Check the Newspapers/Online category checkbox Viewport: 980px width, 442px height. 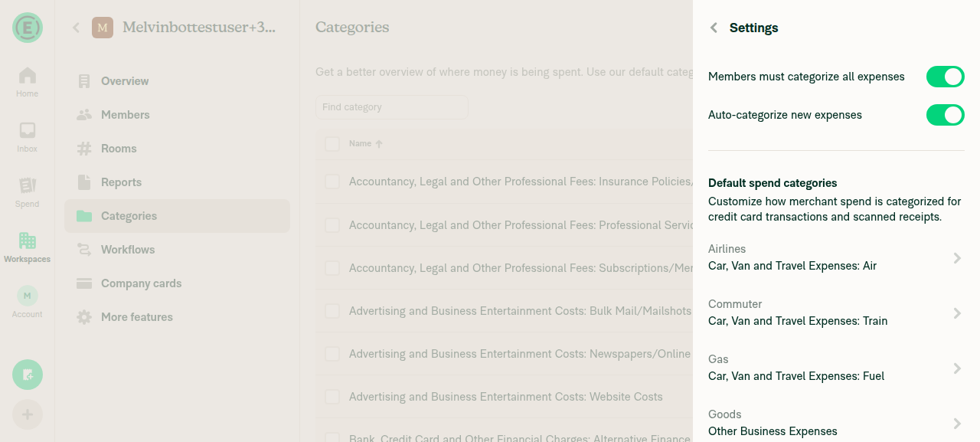(x=332, y=354)
